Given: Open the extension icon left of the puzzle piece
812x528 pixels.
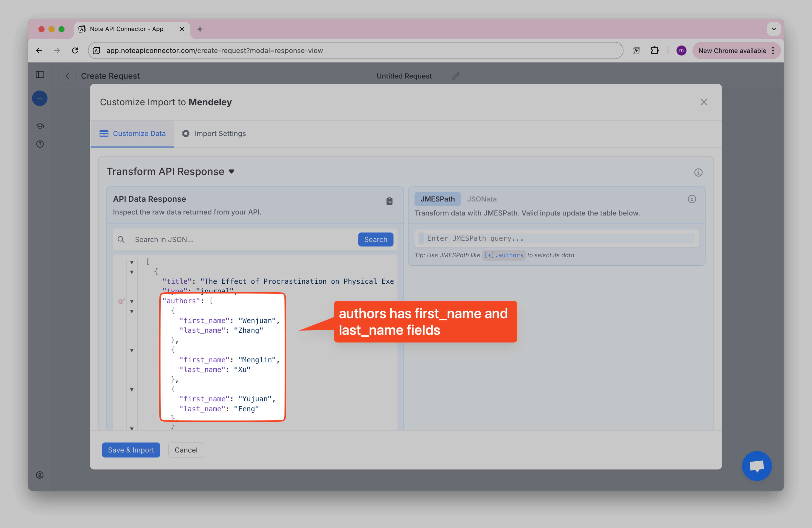Looking at the screenshot, I should click(636, 51).
